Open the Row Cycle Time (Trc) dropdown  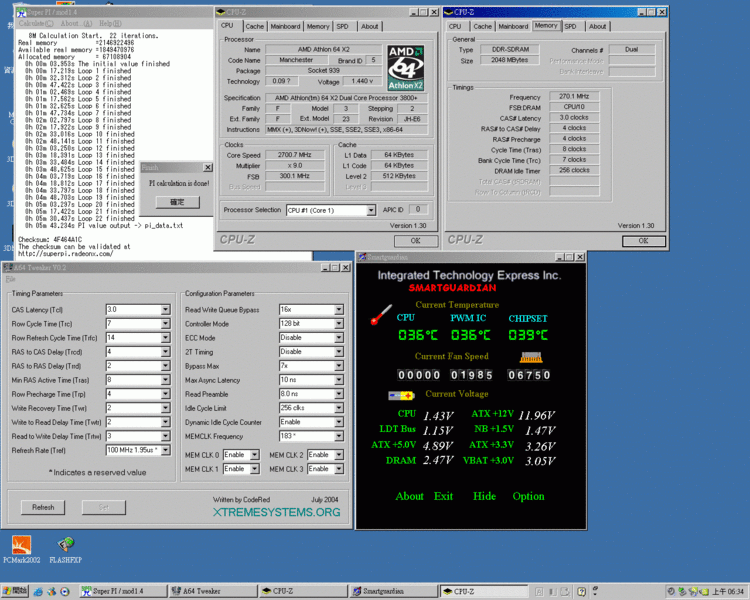click(165, 324)
